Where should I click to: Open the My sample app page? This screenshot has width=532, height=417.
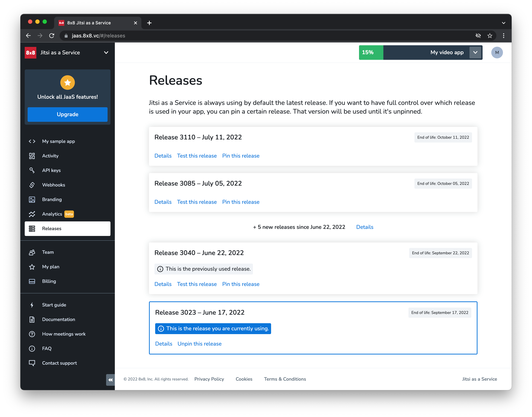point(58,141)
